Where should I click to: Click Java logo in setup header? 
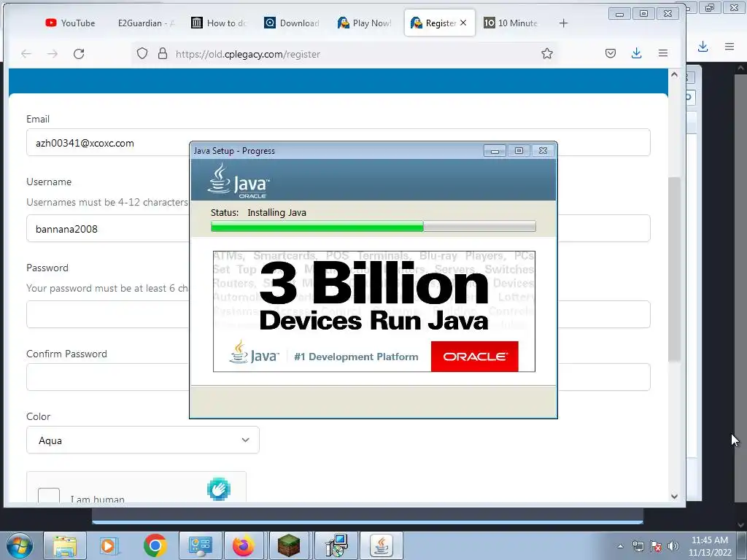(239, 181)
